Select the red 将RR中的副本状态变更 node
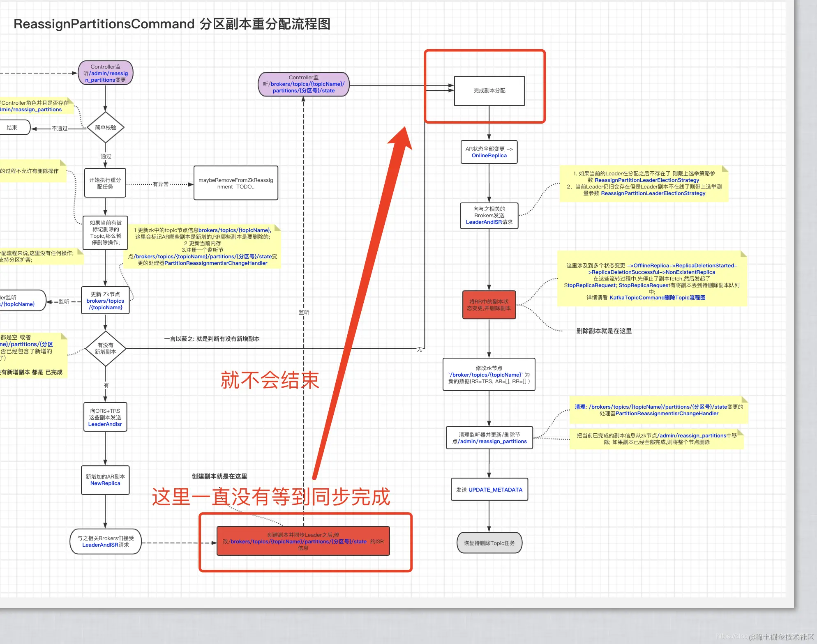This screenshot has width=817, height=644. pos(489,305)
